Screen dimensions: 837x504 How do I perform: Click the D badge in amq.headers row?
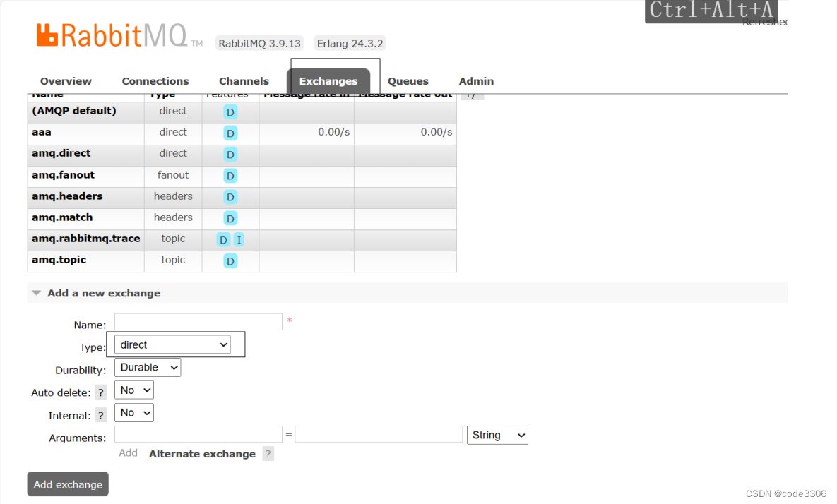click(x=230, y=198)
